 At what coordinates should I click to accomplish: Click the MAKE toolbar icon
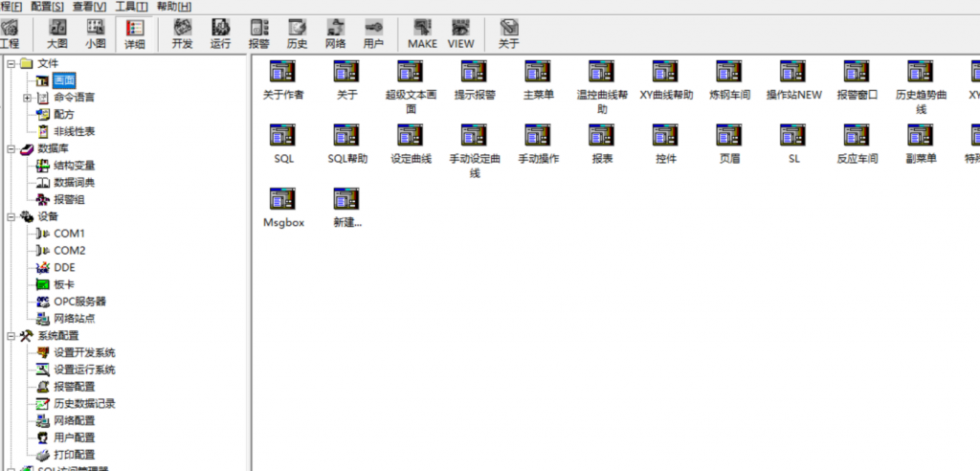[x=422, y=33]
